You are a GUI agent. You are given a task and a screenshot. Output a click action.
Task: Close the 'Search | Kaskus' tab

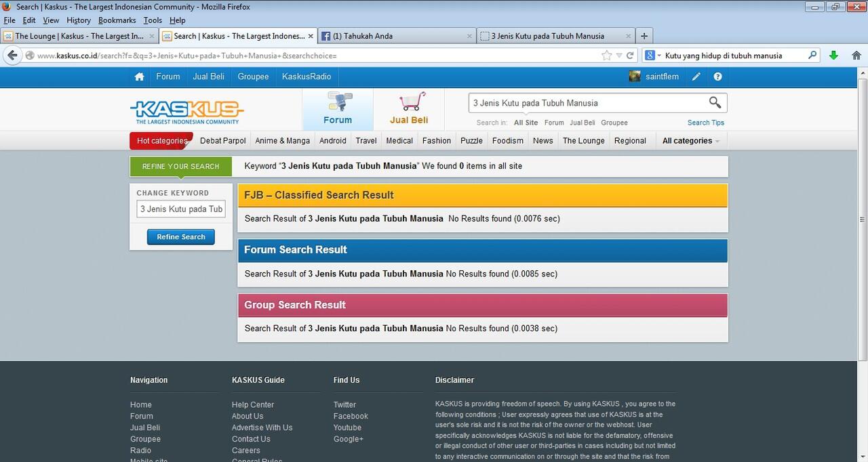311,36
